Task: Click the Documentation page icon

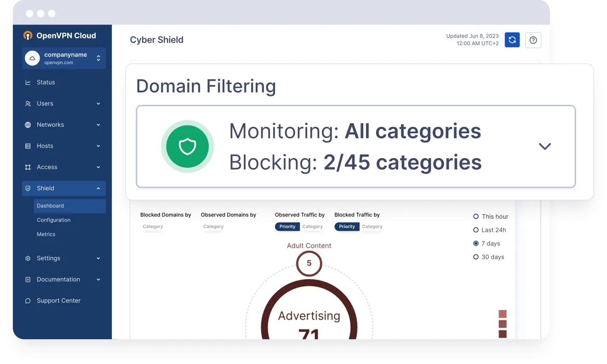Action: [28, 279]
